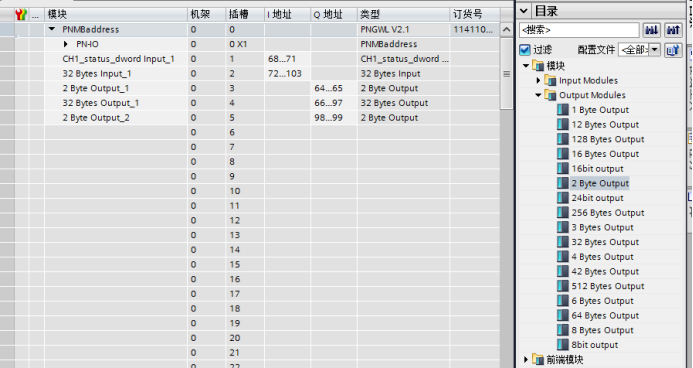This screenshot has width=693, height=368.
Task: Click the 模块 column header
Action: tap(116, 15)
